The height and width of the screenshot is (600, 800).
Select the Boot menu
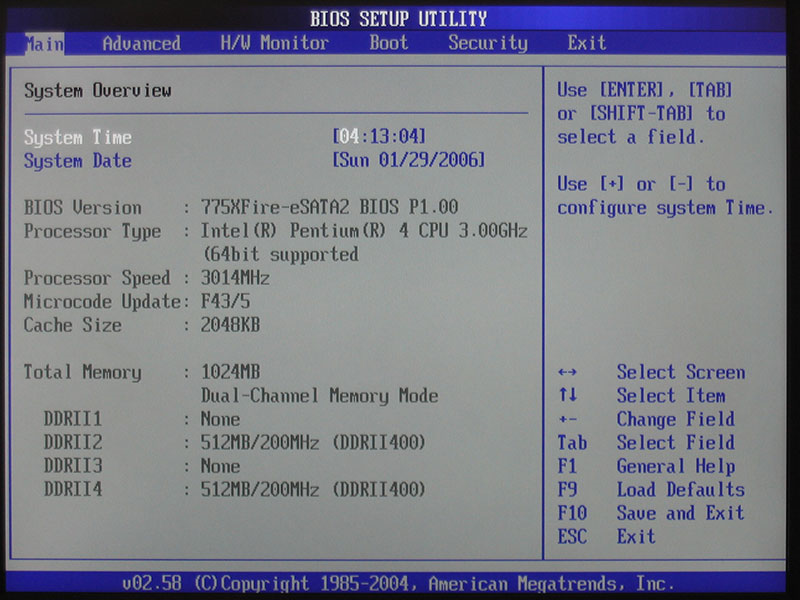click(388, 43)
